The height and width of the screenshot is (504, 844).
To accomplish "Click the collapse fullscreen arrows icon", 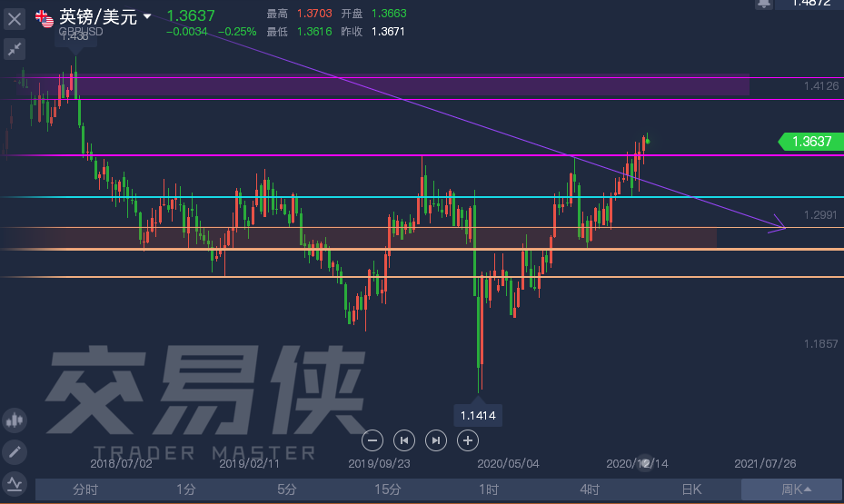I will point(15,50).
